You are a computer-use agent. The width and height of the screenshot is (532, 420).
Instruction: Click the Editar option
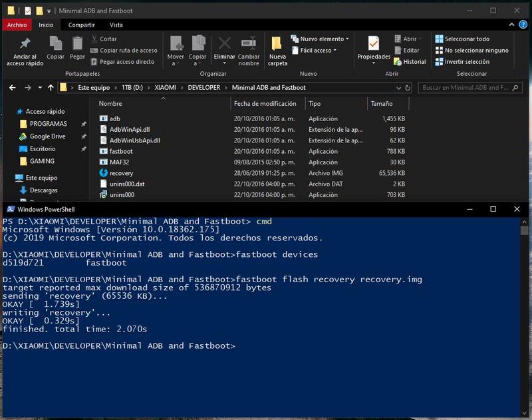point(407,50)
